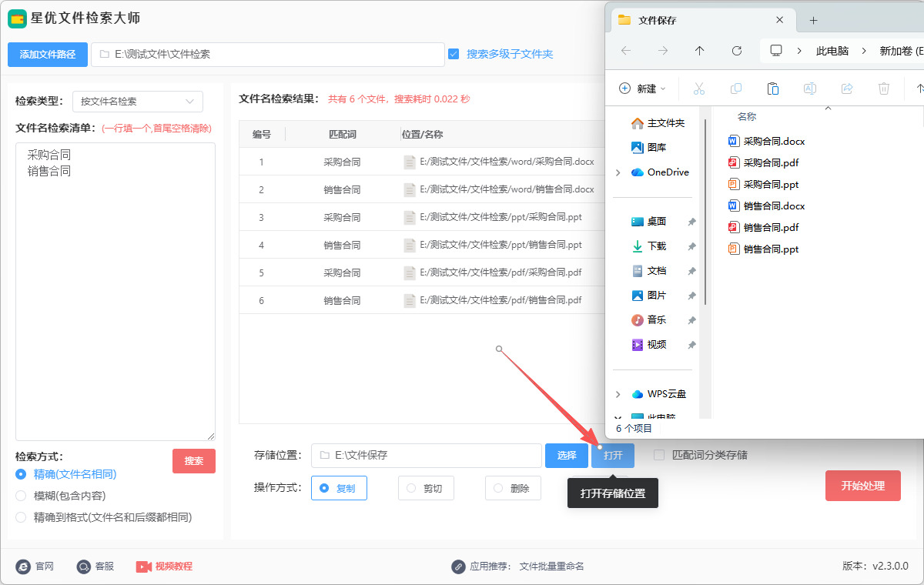Click the red 搜索 button
The width and height of the screenshot is (924, 585).
194,461
